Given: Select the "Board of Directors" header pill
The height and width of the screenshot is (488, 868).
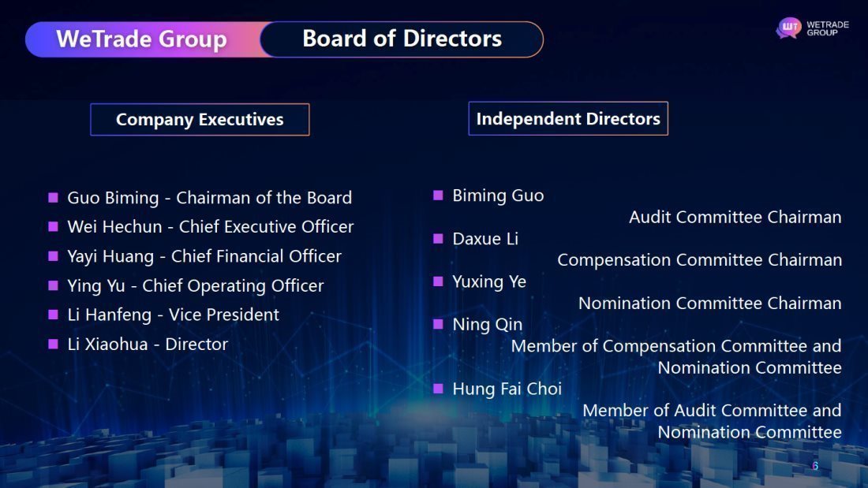Looking at the screenshot, I should pyautogui.click(x=402, y=39).
